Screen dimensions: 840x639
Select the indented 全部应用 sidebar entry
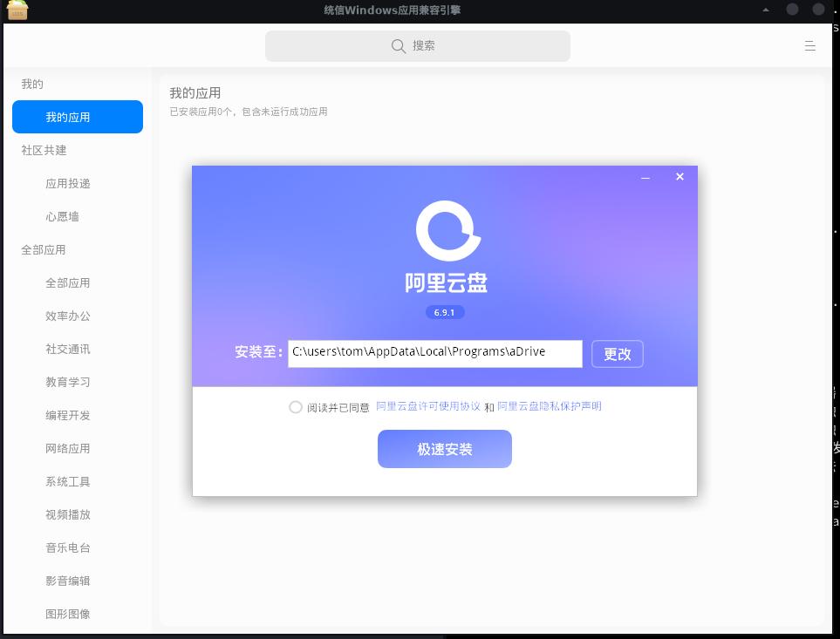[x=67, y=283]
